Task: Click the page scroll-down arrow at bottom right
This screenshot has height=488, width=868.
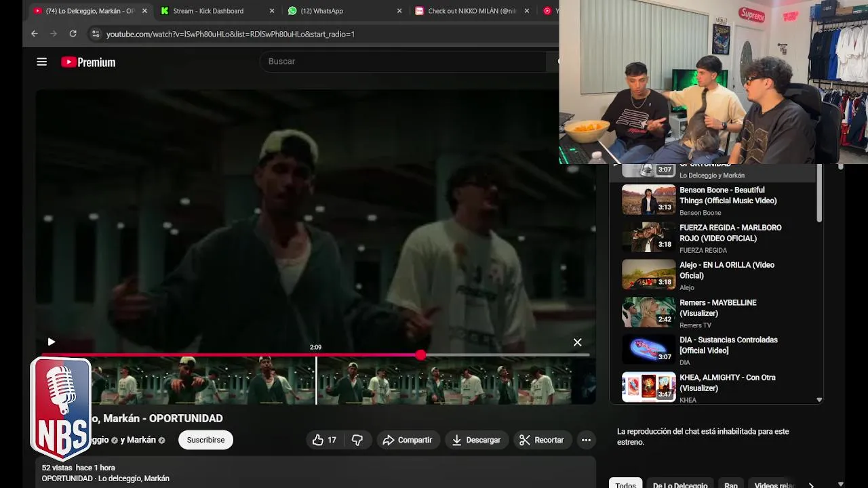Action: [841, 483]
